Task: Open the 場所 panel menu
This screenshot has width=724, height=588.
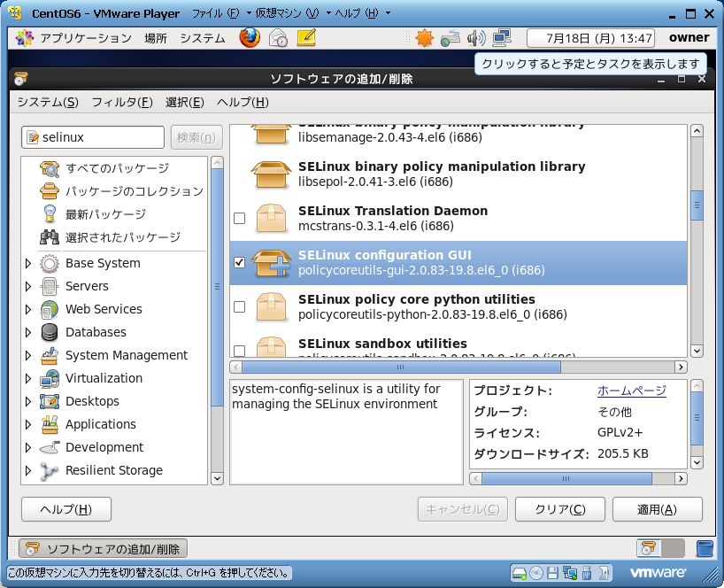Action: (x=155, y=38)
